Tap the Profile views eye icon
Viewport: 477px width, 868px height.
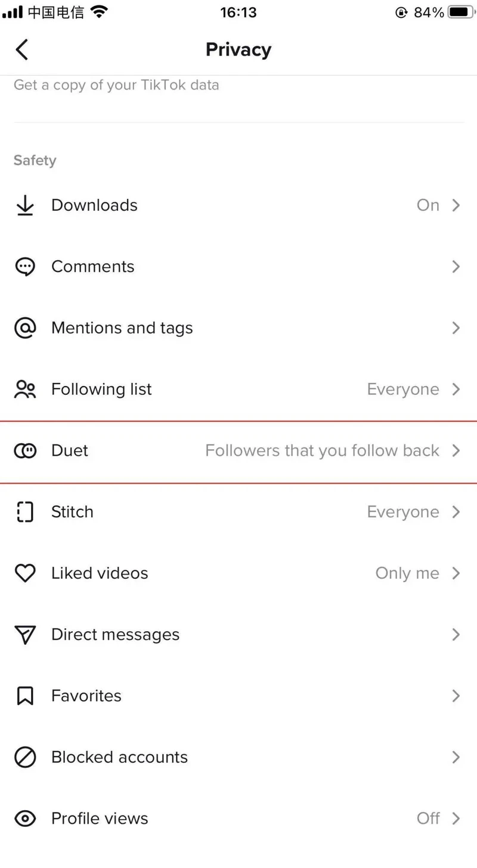pyautogui.click(x=25, y=818)
